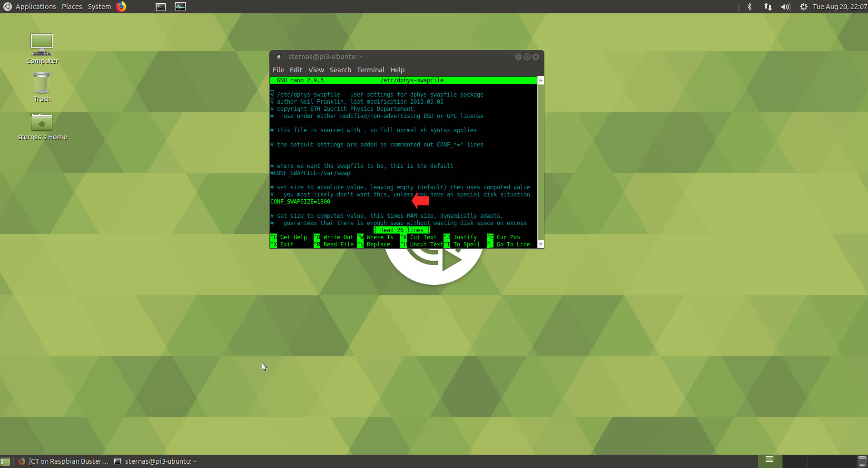Open the system monitor launcher icon
The image size is (868, 468).
pyautogui.click(x=180, y=7)
